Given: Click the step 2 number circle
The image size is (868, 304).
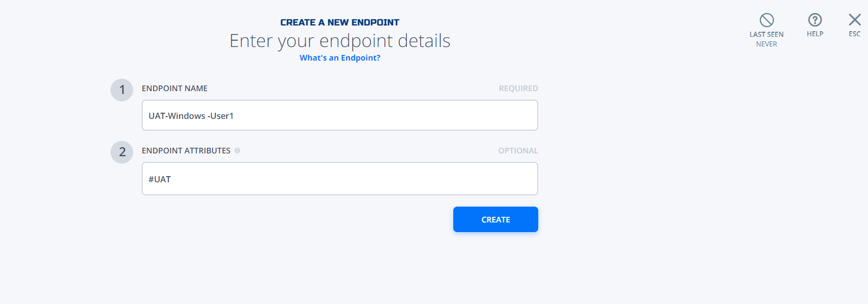Looking at the screenshot, I should click(122, 152).
